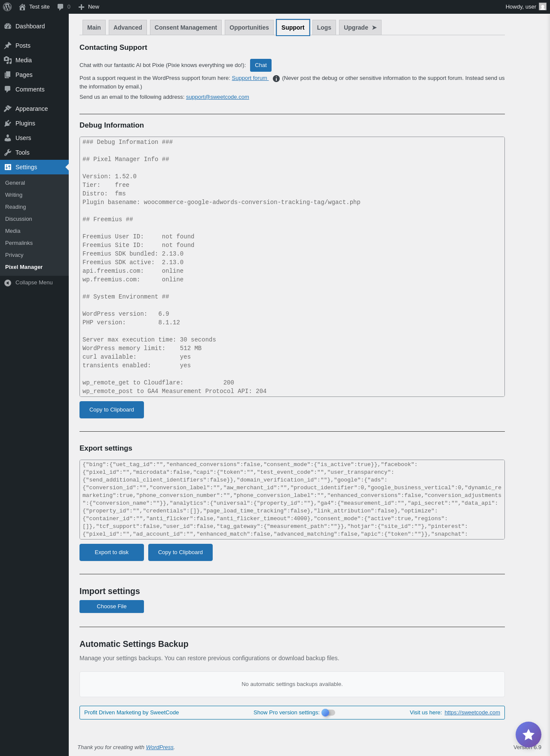
Task: Toggle Show Pro version settings switch
Action: (x=328, y=713)
